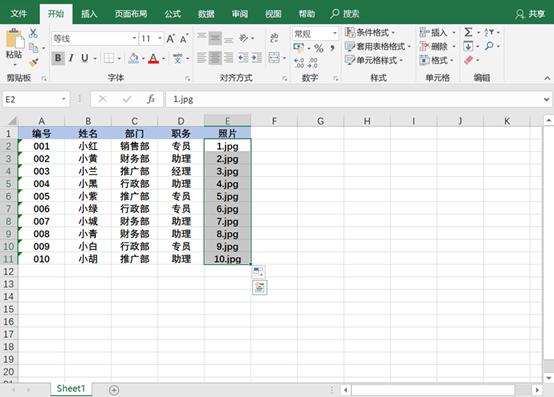Toggle middle vertical alignment

click(x=215, y=38)
